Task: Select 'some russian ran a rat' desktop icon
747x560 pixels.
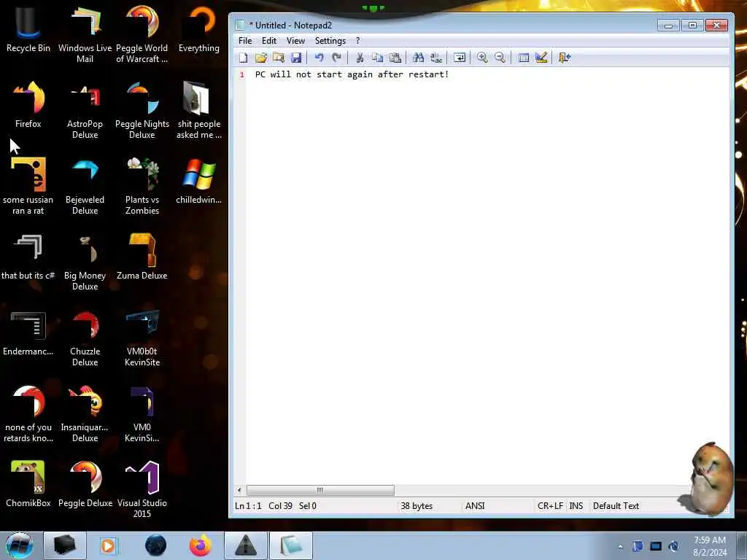Action: 28,186
